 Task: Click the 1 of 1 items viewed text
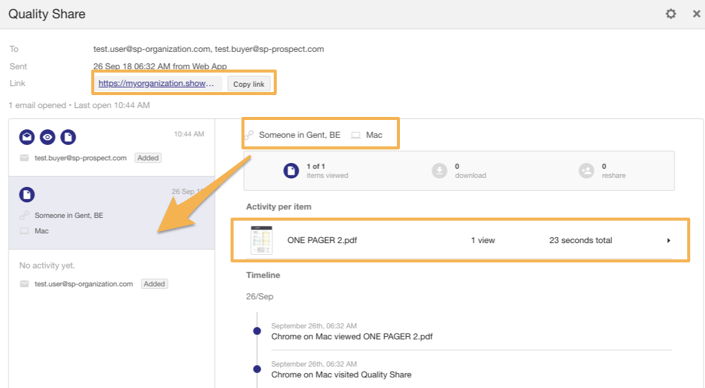pyautogui.click(x=327, y=171)
